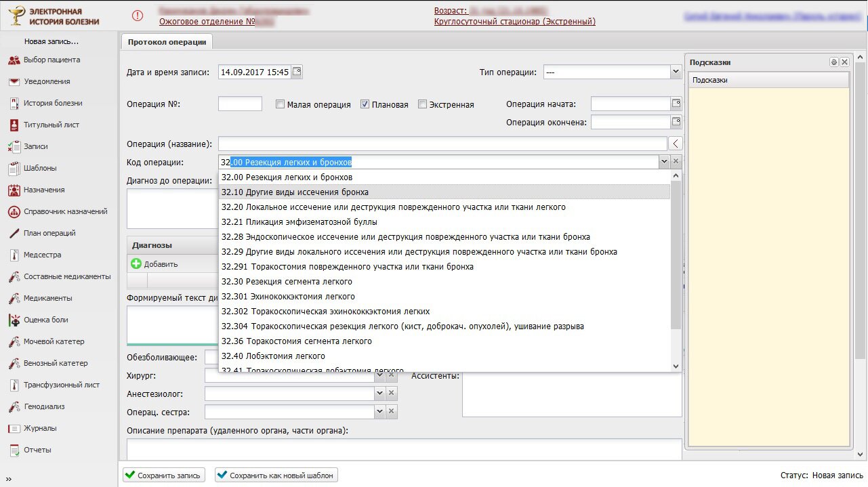The width and height of the screenshot is (868, 487).
Task: Click into the Операция № input field
Action: pyautogui.click(x=240, y=104)
